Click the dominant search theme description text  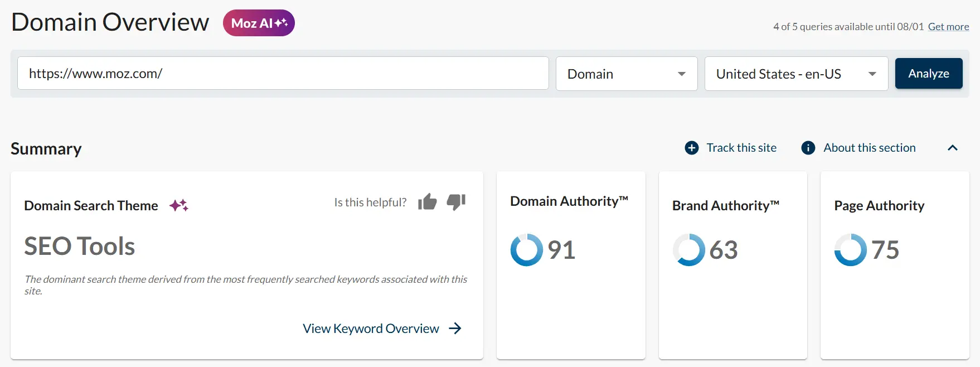pos(246,285)
